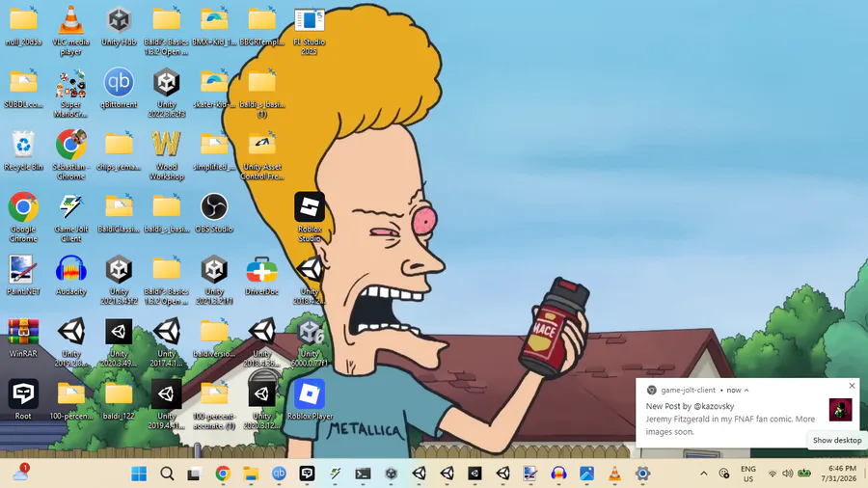Switch ENG US input language

pyautogui.click(x=747, y=474)
